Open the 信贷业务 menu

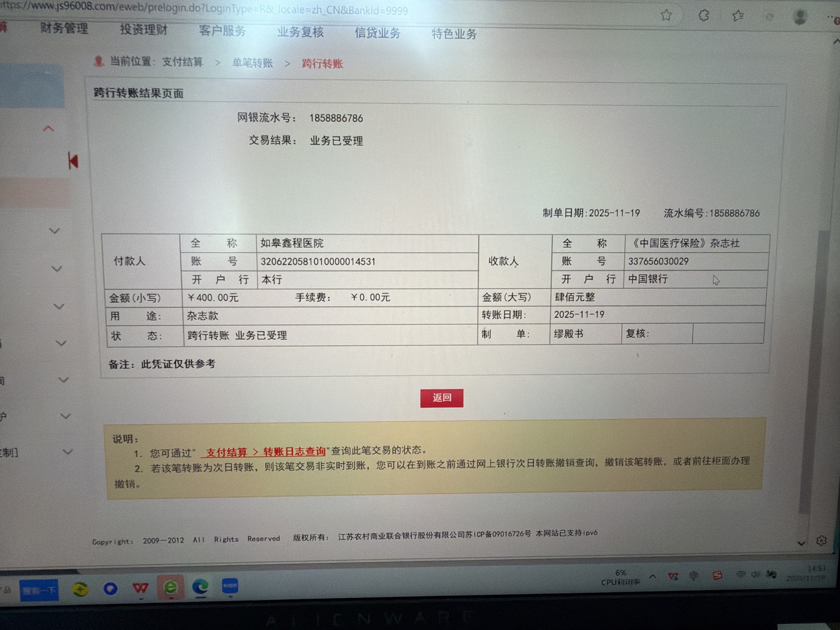click(x=377, y=33)
